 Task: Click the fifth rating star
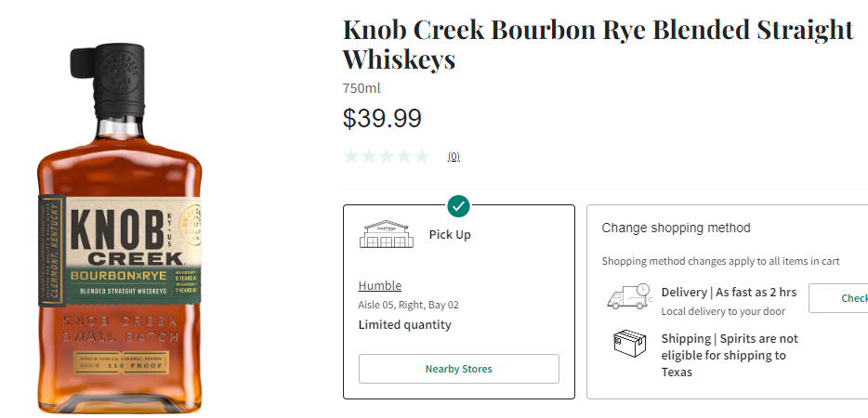422,156
